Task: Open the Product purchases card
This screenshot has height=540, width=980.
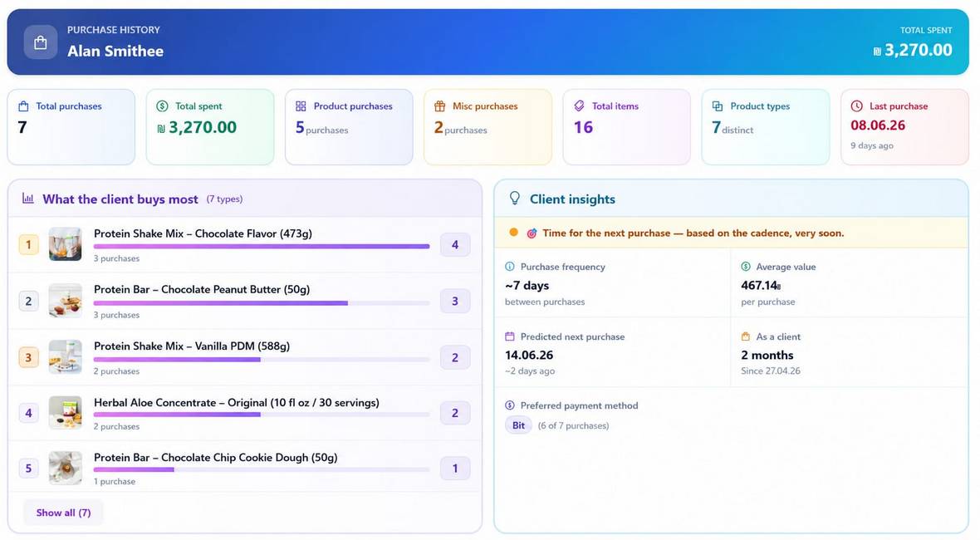Action: pyautogui.click(x=349, y=127)
